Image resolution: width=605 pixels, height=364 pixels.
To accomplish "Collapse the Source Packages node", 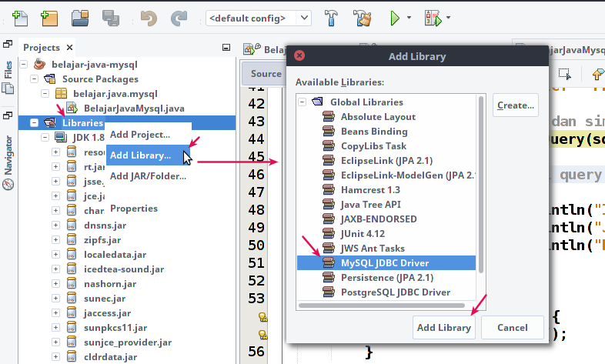I will (35, 79).
